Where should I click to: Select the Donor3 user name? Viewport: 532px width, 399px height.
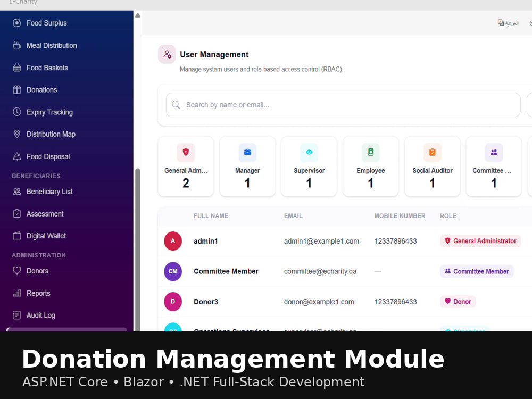206,302
